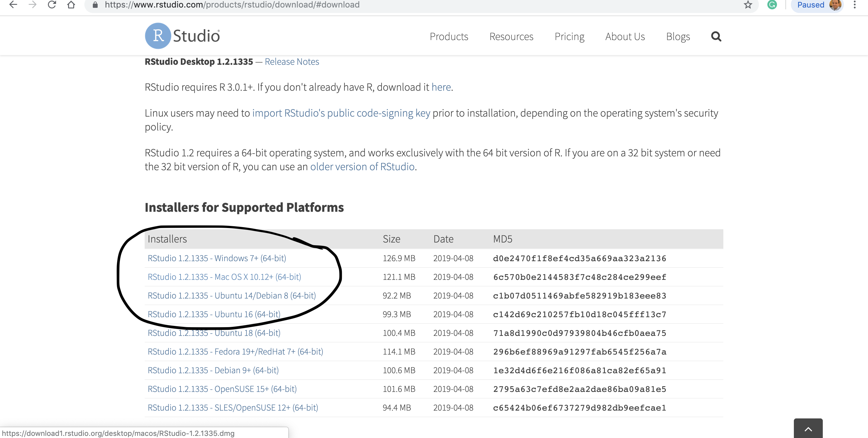The width and height of the screenshot is (868, 438).
Task: Click the Paused profile button
Action: pos(817,5)
